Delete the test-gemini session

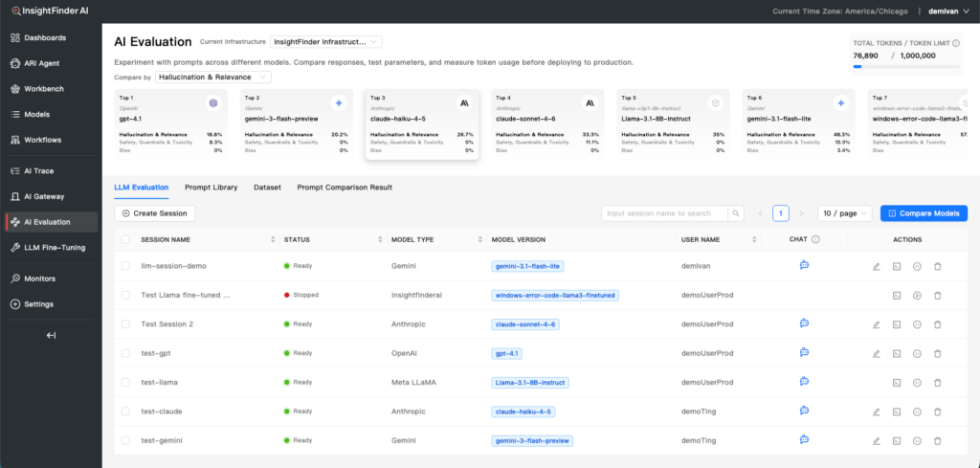(x=937, y=440)
